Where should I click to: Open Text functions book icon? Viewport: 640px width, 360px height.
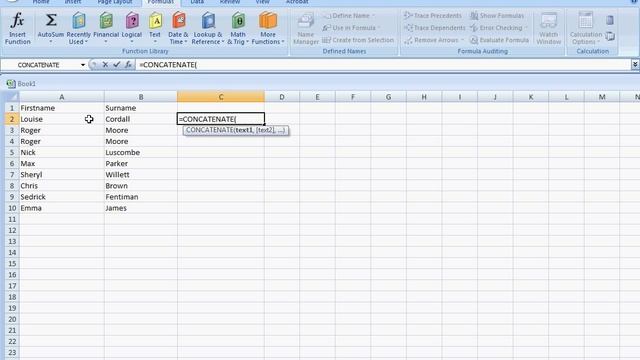tap(155, 20)
